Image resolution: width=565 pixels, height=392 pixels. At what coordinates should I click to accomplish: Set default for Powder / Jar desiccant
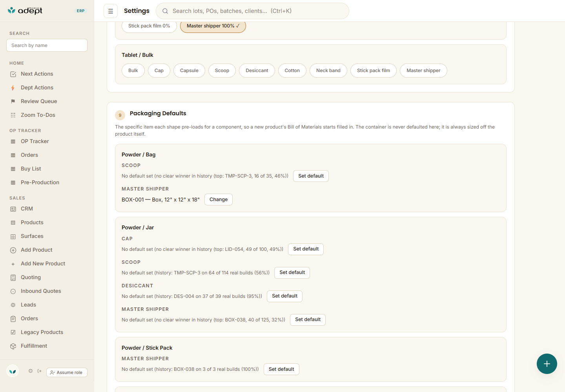click(284, 296)
